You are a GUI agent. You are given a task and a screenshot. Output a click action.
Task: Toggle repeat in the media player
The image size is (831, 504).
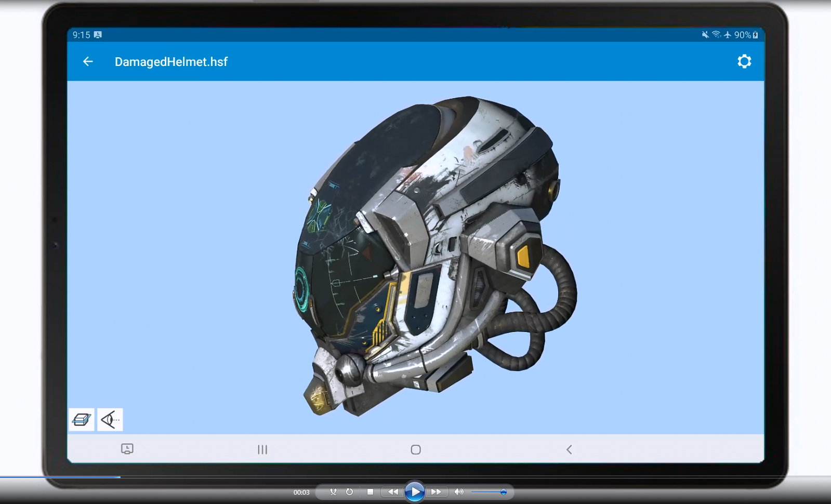[349, 492]
